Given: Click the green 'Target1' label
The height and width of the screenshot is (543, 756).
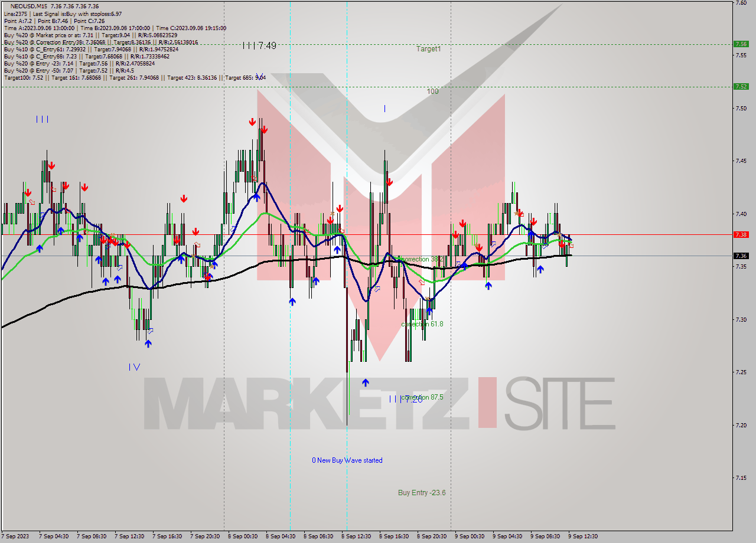Looking at the screenshot, I should (x=428, y=49).
